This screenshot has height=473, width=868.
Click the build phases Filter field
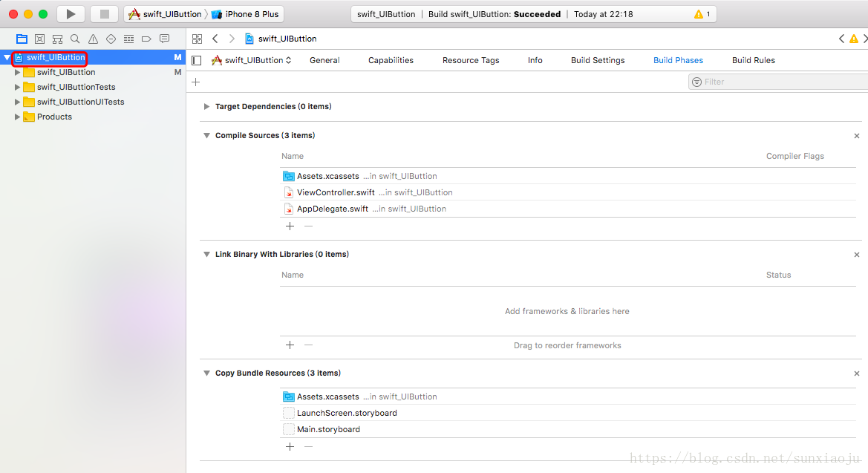point(777,82)
